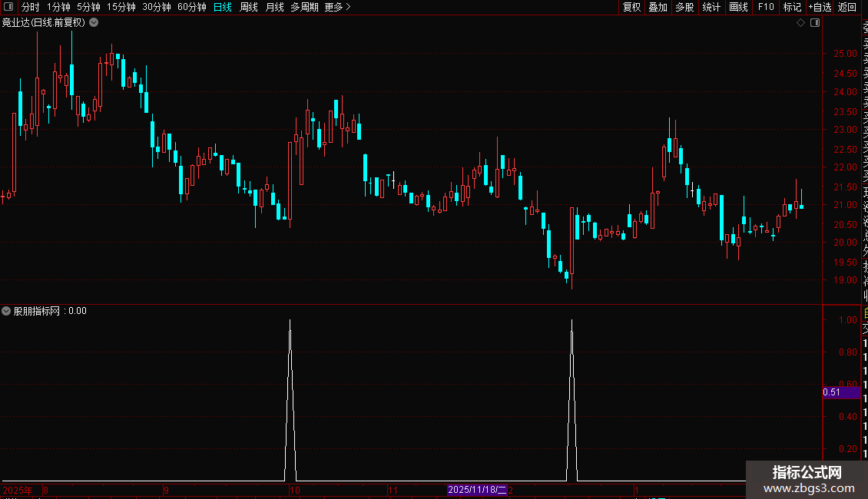The height and width of the screenshot is (499, 868).
Task: Click month 10 on time axis
Action: point(294,490)
